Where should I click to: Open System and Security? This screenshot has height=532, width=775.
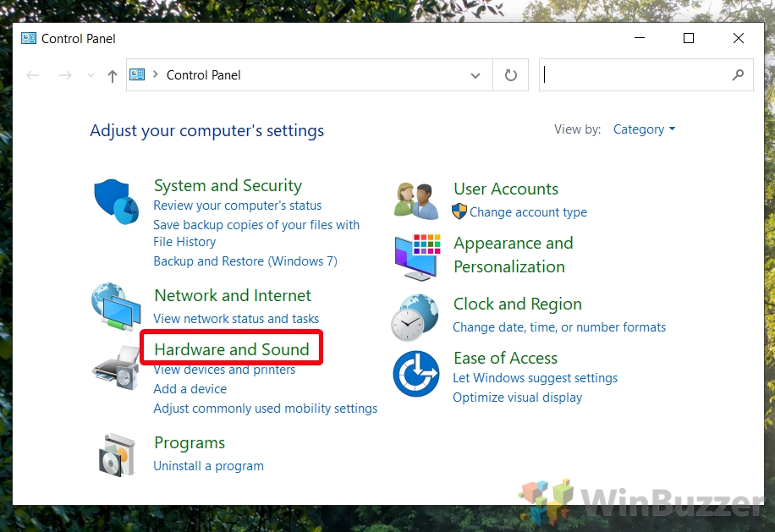coord(228,185)
